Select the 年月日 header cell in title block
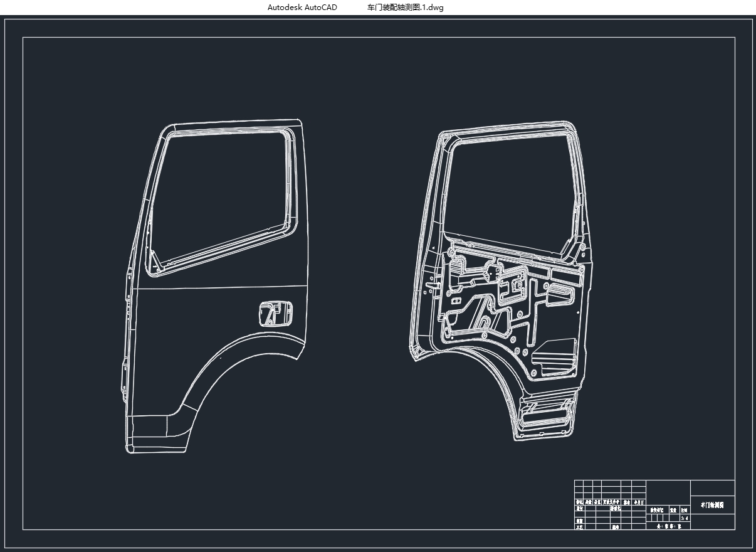Viewport: 756px width, 552px height. tap(639, 502)
